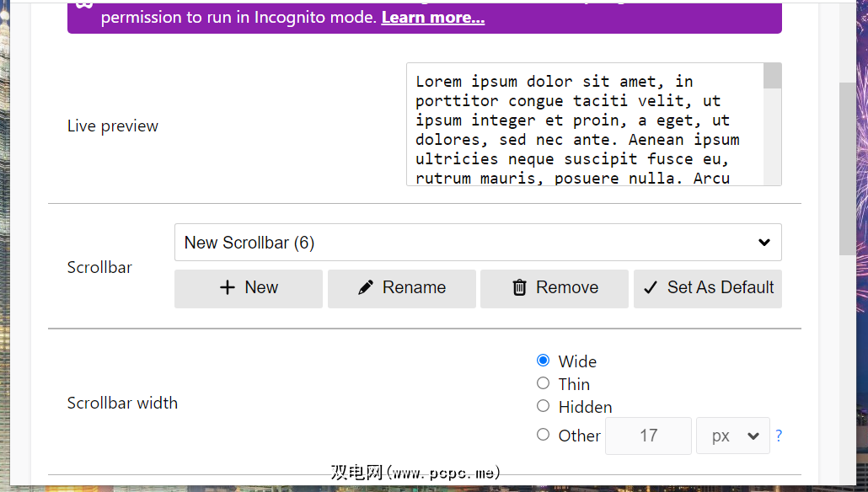
Task: Pick the Other width radio button
Action: (544, 435)
